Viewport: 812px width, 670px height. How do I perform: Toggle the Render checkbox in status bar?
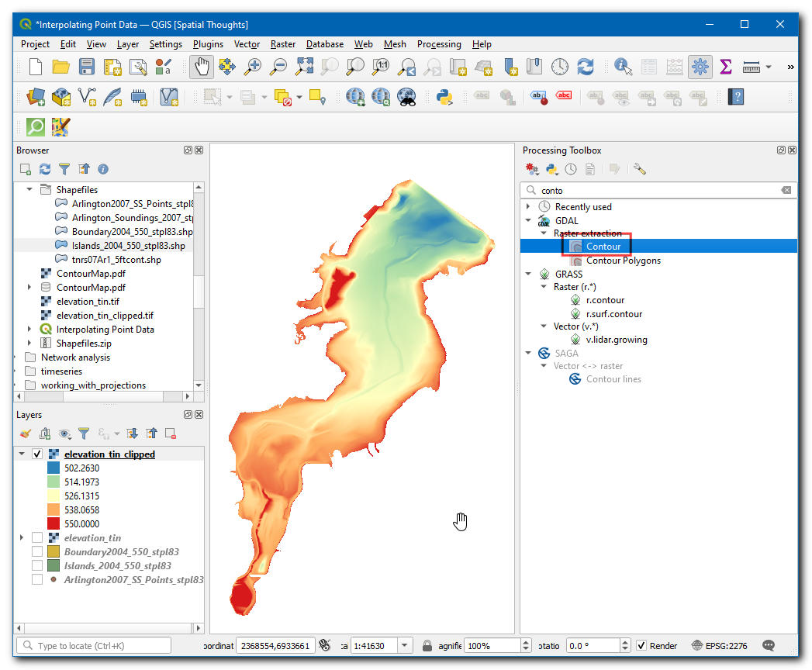pyautogui.click(x=641, y=646)
